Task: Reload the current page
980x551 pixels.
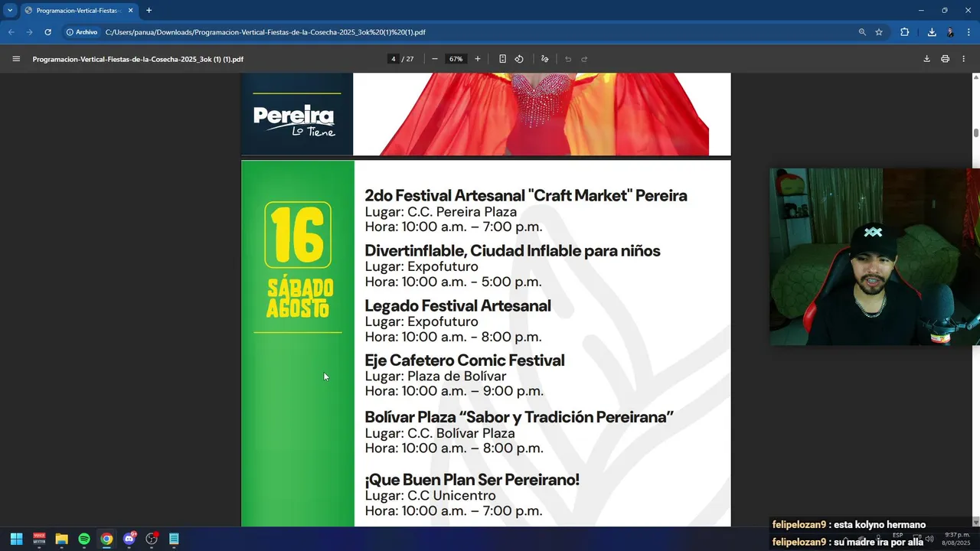Action: (x=47, y=32)
